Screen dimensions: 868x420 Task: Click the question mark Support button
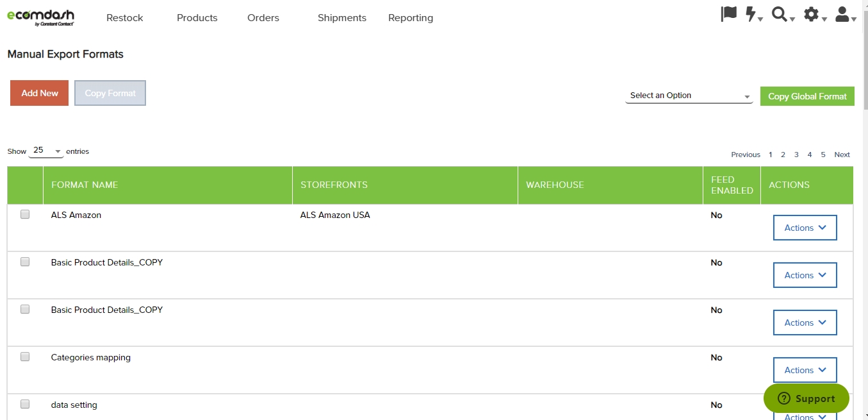(806, 398)
